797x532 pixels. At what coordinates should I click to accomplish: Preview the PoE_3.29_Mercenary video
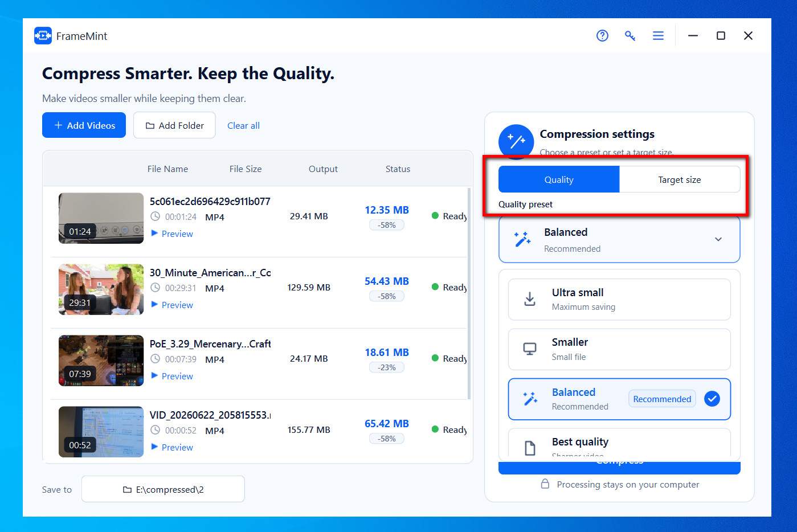point(172,377)
